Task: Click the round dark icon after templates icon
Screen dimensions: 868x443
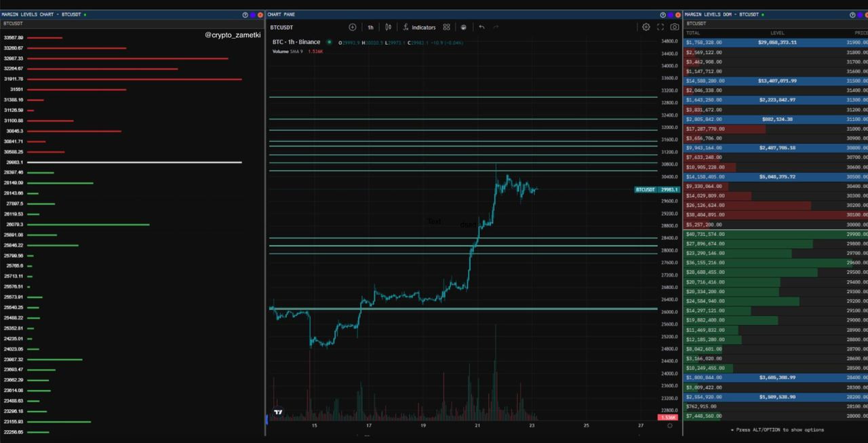Action: tap(463, 27)
